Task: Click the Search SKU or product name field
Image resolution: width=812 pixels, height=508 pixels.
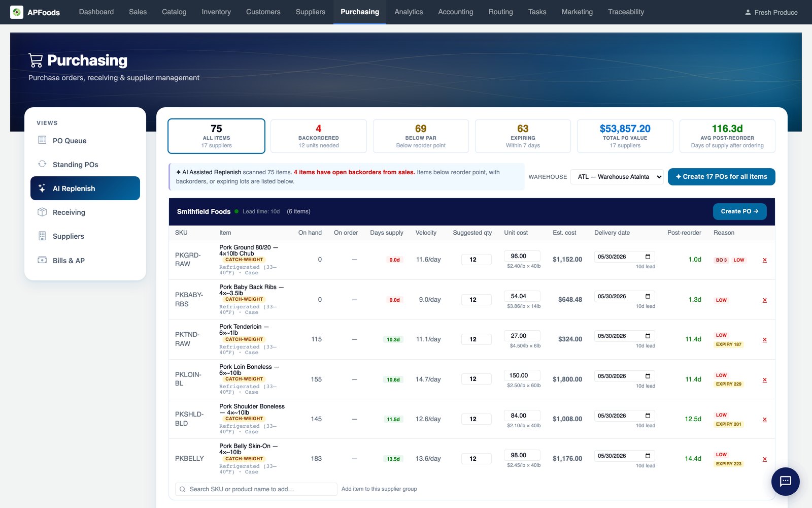Action: pyautogui.click(x=256, y=489)
